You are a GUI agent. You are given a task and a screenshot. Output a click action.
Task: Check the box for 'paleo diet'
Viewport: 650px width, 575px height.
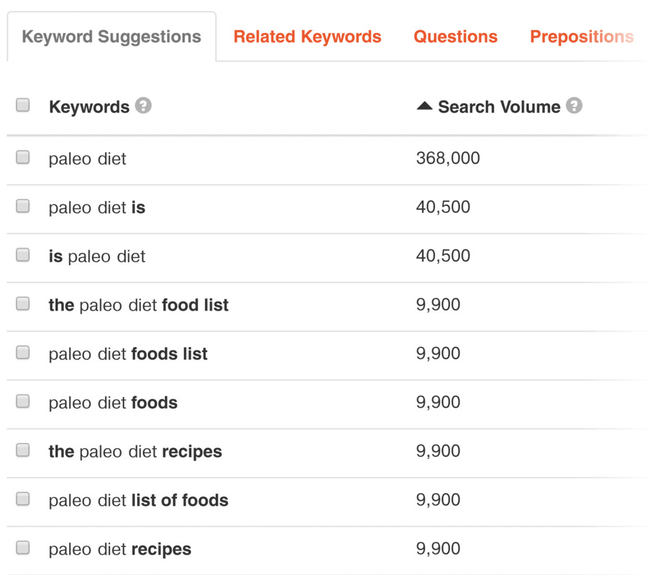point(23,157)
